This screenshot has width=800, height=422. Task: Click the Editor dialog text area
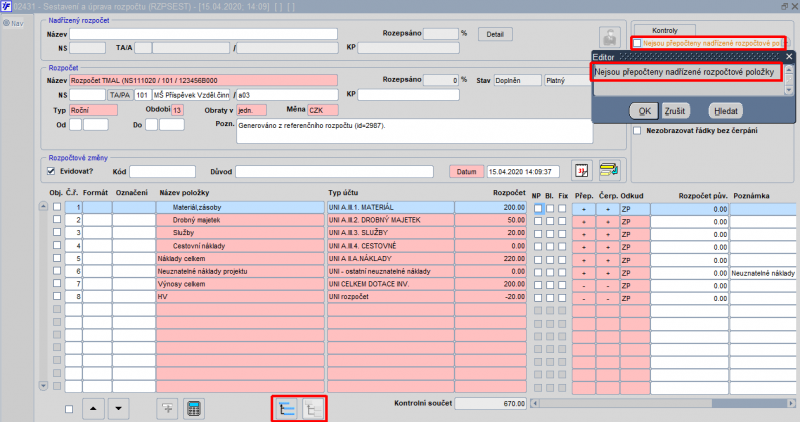pos(687,80)
